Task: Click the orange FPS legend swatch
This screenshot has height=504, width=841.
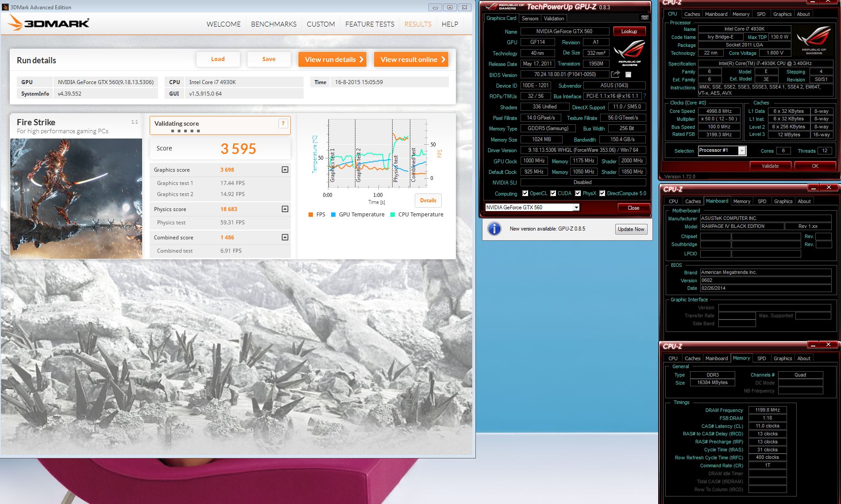Action: [x=310, y=215]
